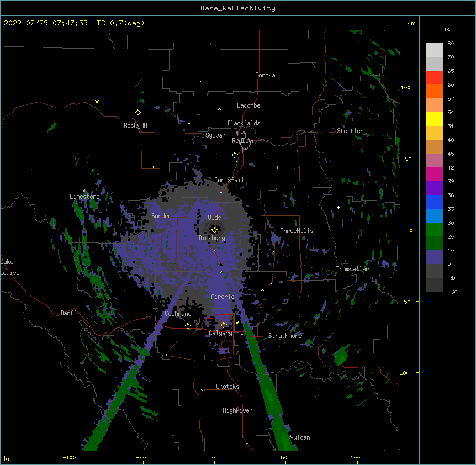Select the yellow diamond marker below Cochrane

tap(188, 326)
